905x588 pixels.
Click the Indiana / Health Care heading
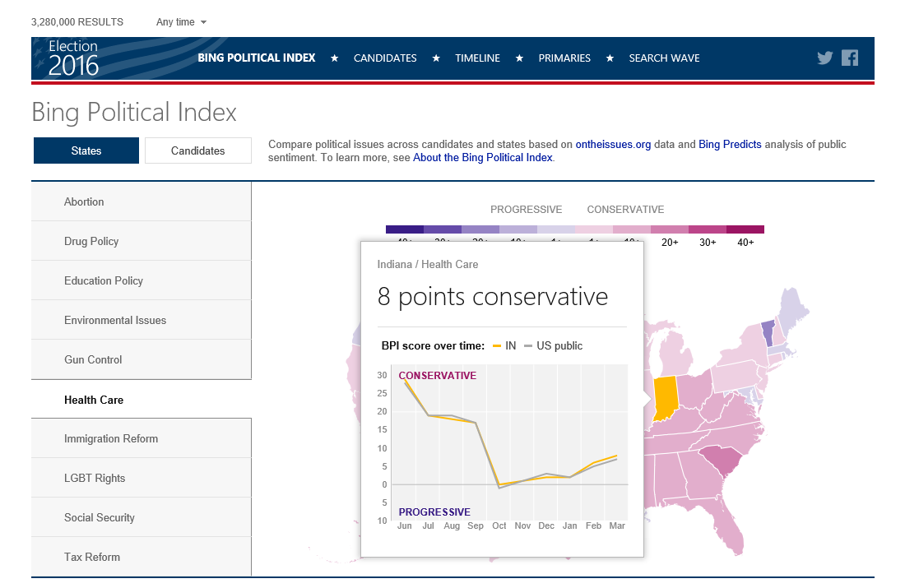(x=428, y=264)
